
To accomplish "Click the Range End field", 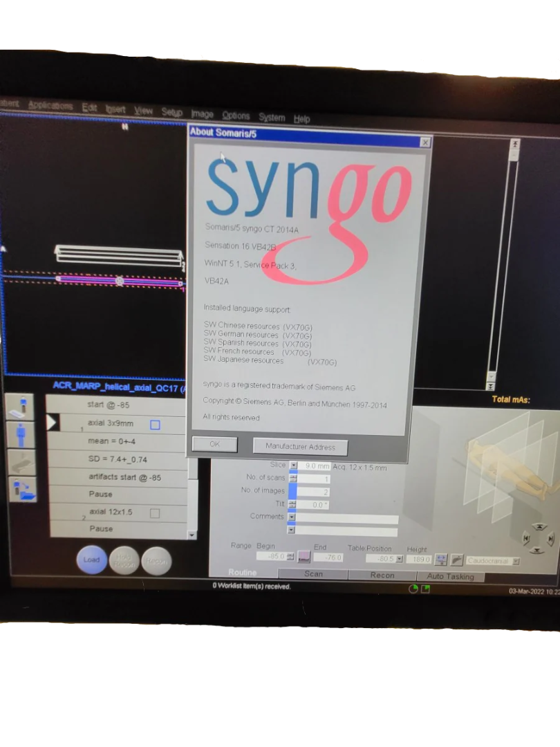I will tap(328, 557).
